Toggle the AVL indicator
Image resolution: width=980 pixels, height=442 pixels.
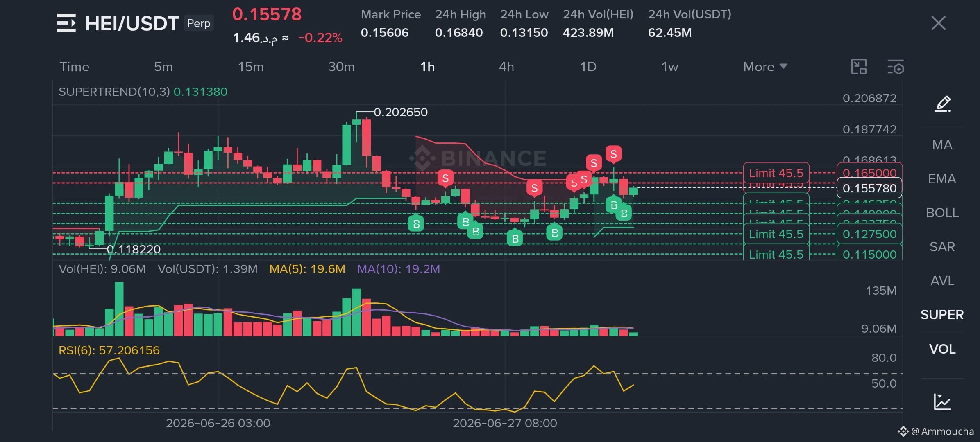[x=942, y=281]
